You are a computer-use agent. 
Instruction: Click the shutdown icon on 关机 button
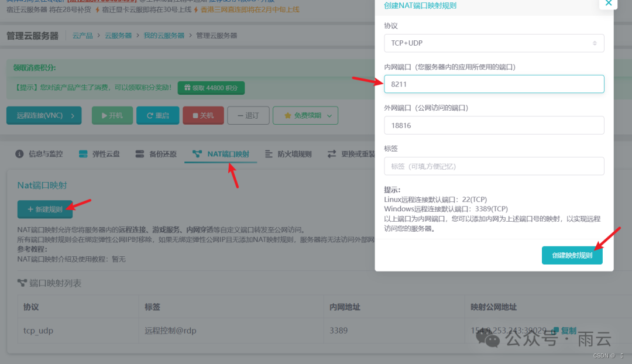click(x=196, y=115)
